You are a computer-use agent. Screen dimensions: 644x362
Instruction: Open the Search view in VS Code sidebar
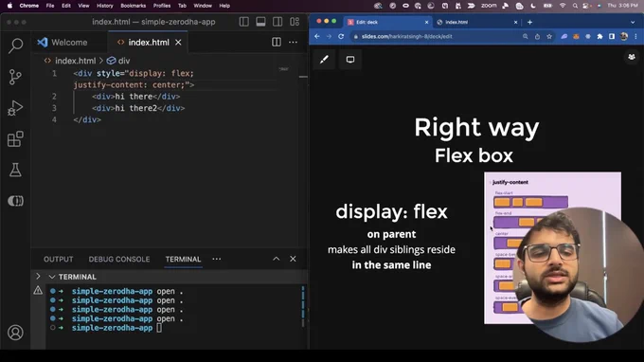point(15,45)
